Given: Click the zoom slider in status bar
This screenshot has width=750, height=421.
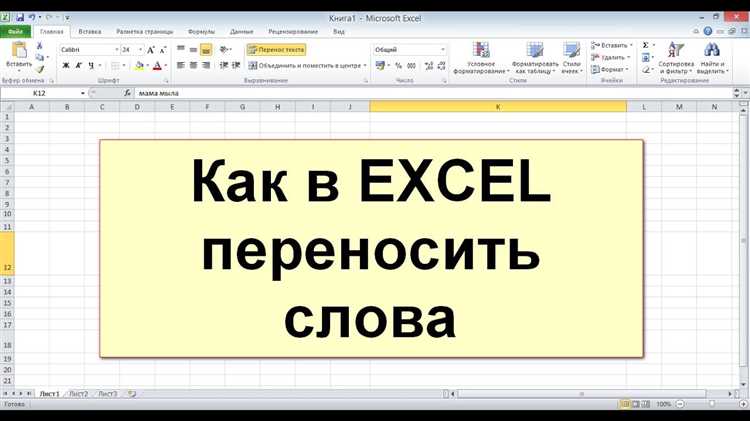Looking at the screenshot, I should pyautogui.click(x=712, y=404).
